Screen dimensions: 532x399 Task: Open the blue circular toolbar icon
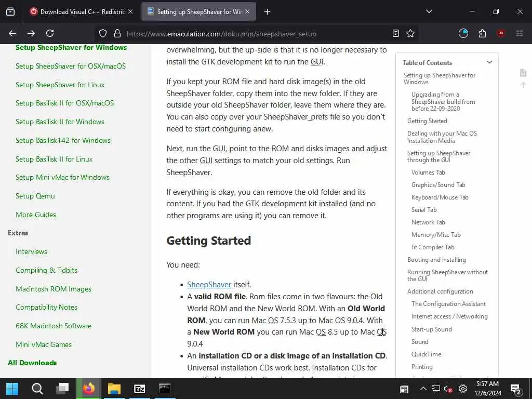pyautogui.click(x=463, y=33)
